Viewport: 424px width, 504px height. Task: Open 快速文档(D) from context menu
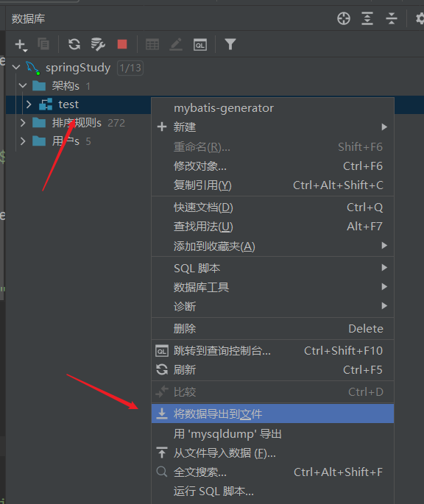(272, 207)
